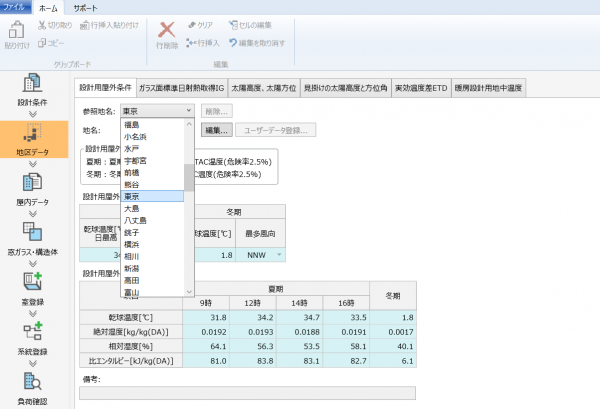Image resolution: width=600 pixels, height=409 pixels.
Task: Select the 設計用屋外条件 tab
Action: [x=105, y=88]
